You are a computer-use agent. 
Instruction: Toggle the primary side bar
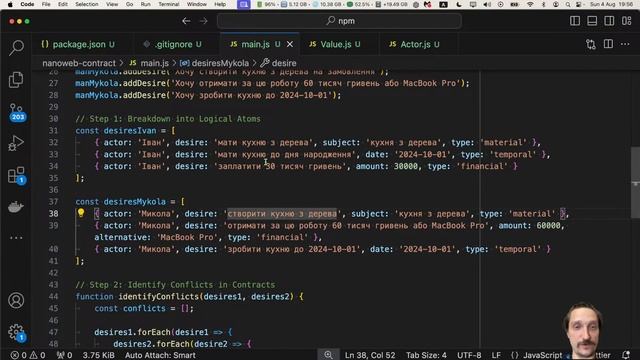(x=575, y=21)
